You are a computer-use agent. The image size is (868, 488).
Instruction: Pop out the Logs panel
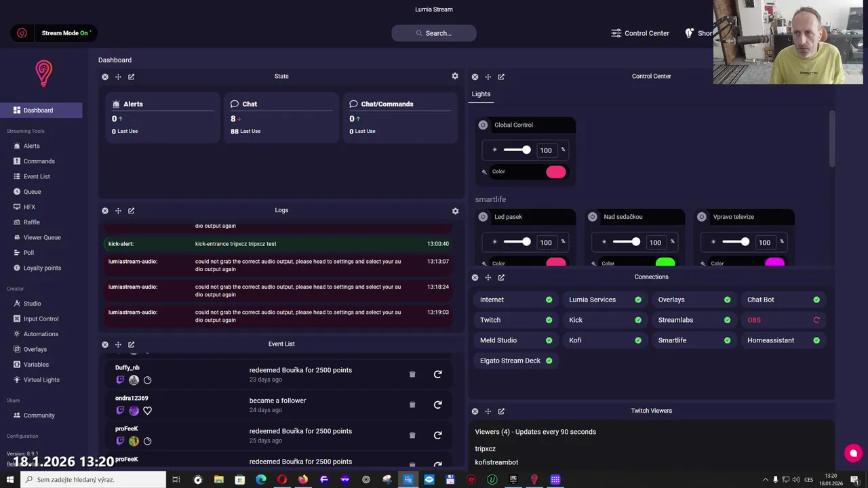tap(131, 211)
